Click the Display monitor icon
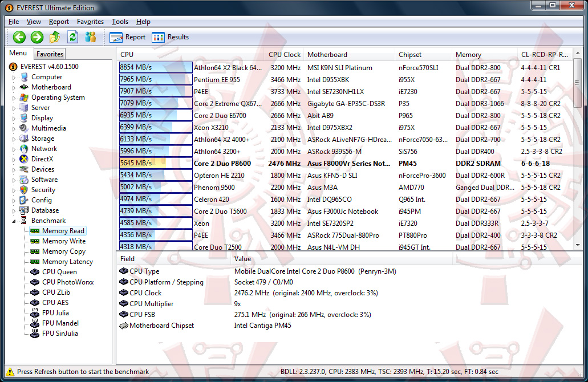 pyautogui.click(x=25, y=117)
